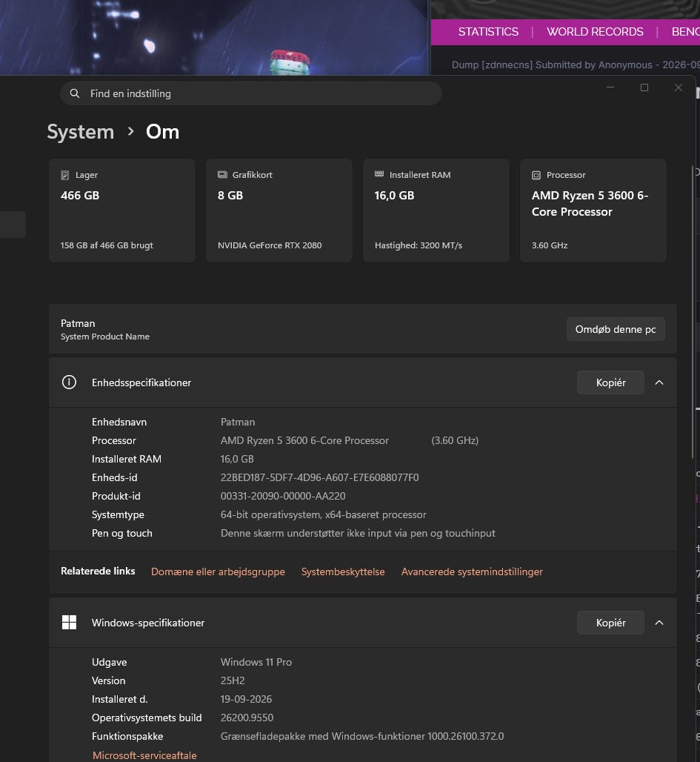The width and height of the screenshot is (700, 762).
Task: Select the Pen og touch value text
Action: pos(358,533)
